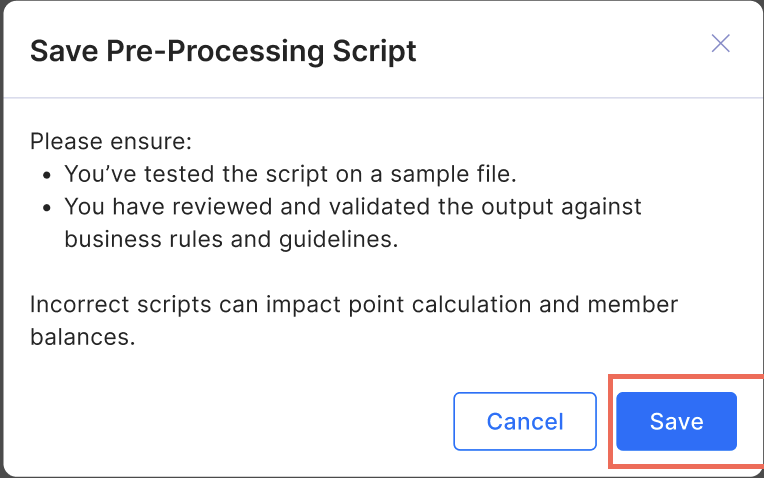The width and height of the screenshot is (764, 478).
Task: Click the 'Incorrect scripts can impact' warning line
Action: [354, 304]
